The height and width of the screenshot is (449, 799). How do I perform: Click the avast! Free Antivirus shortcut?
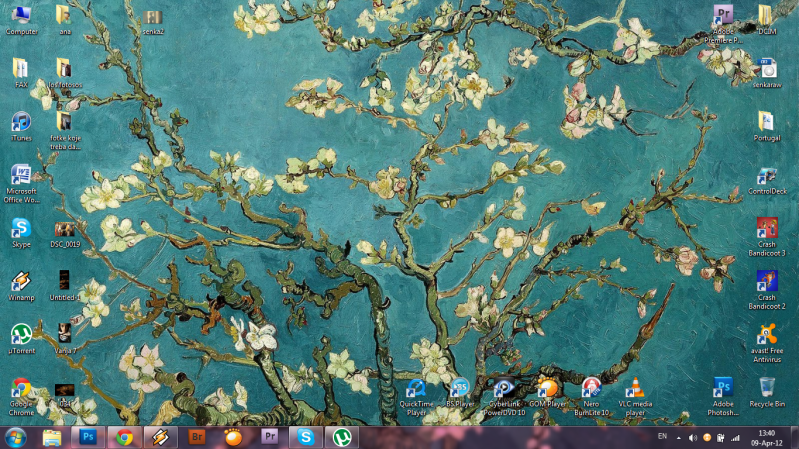point(767,335)
